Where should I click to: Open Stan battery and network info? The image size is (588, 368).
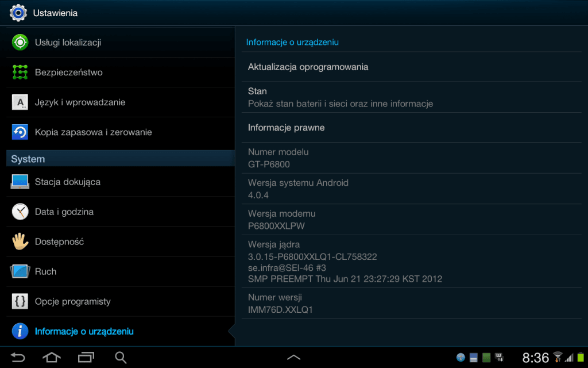pos(411,97)
